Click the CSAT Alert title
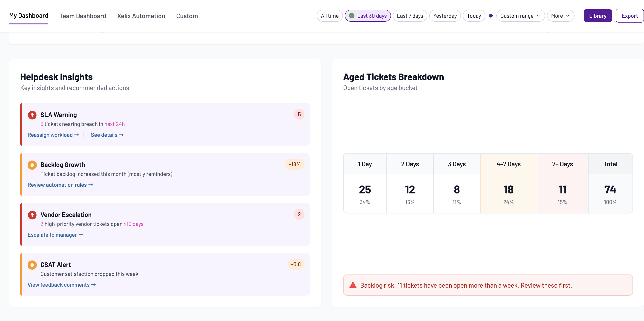 pos(55,265)
